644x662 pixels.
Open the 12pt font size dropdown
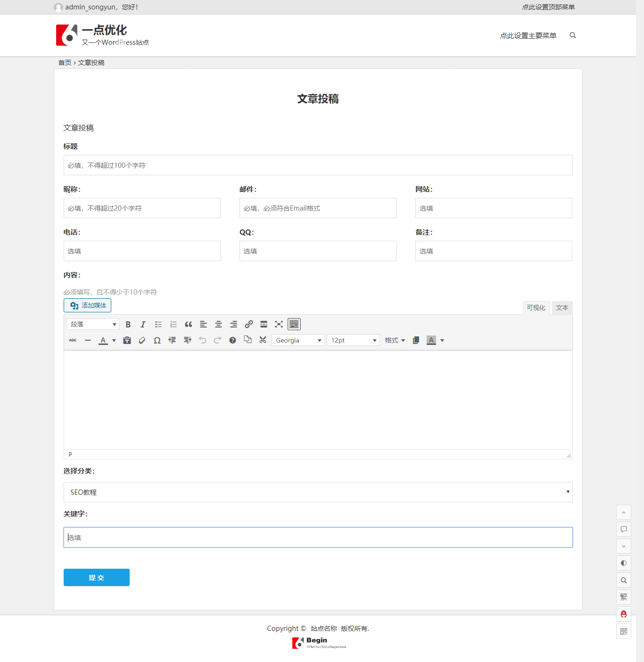[x=353, y=340]
